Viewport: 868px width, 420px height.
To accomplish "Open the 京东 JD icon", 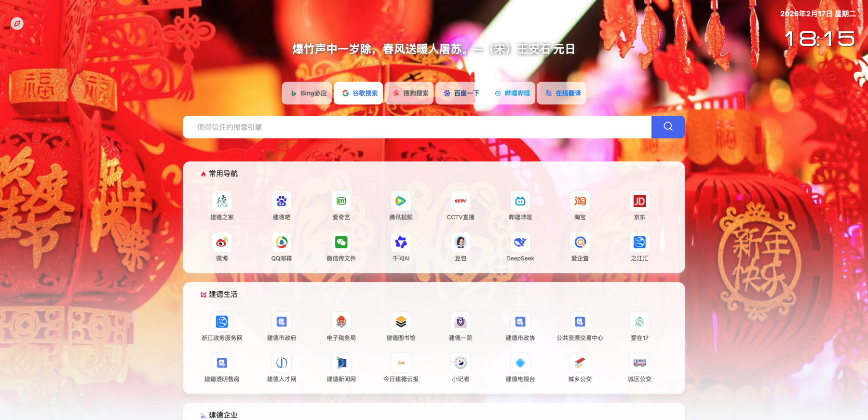I will [x=640, y=201].
